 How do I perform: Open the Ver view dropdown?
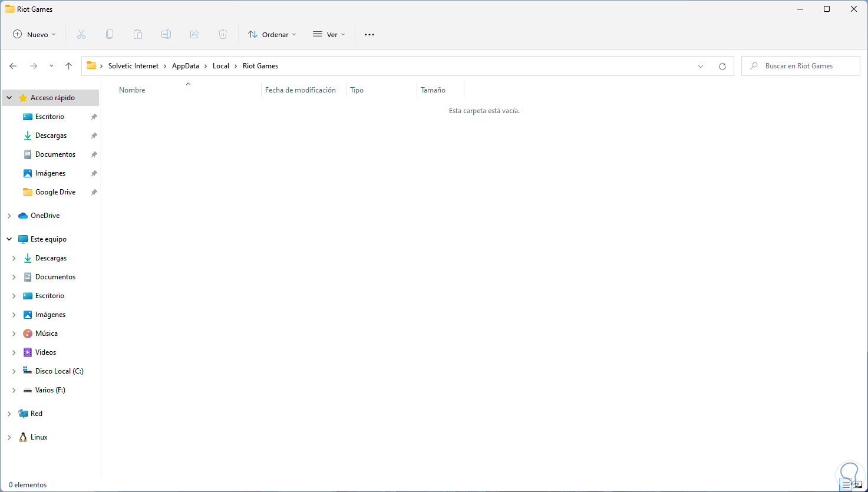329,35
